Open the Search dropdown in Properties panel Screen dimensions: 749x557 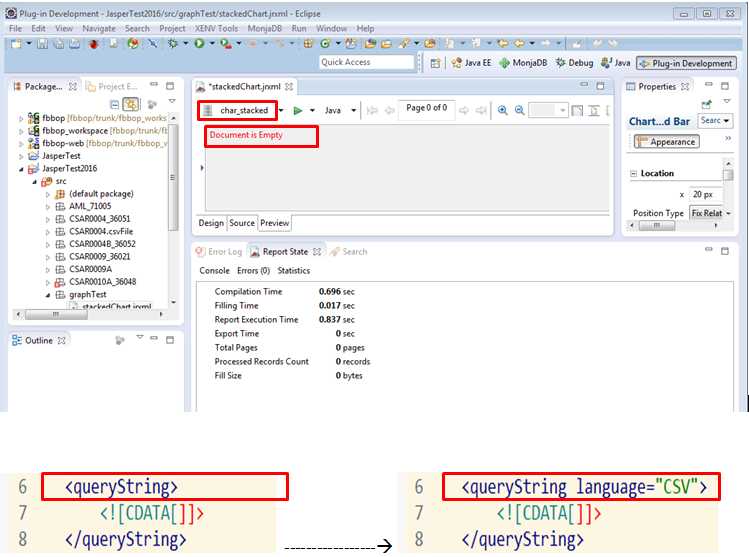[715, 121]
